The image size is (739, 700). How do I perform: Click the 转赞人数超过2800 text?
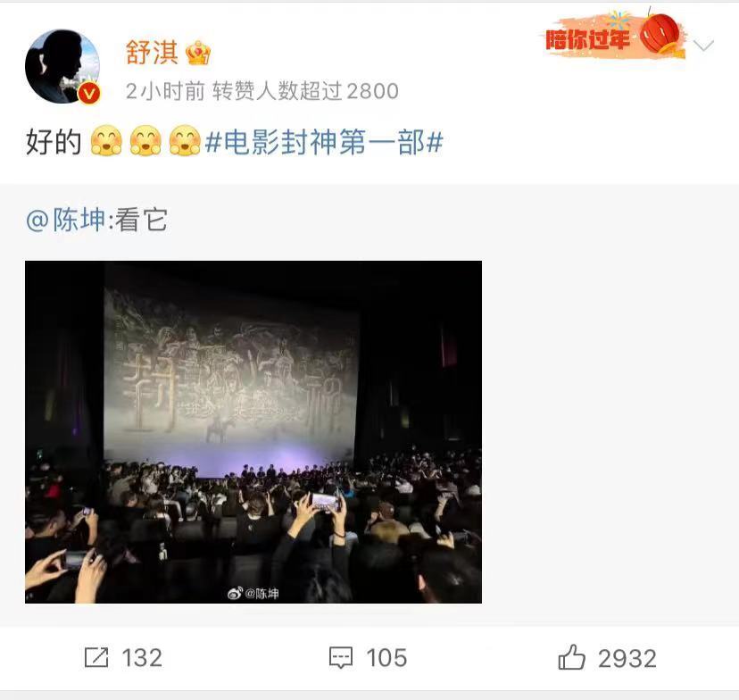coord(305,91)
